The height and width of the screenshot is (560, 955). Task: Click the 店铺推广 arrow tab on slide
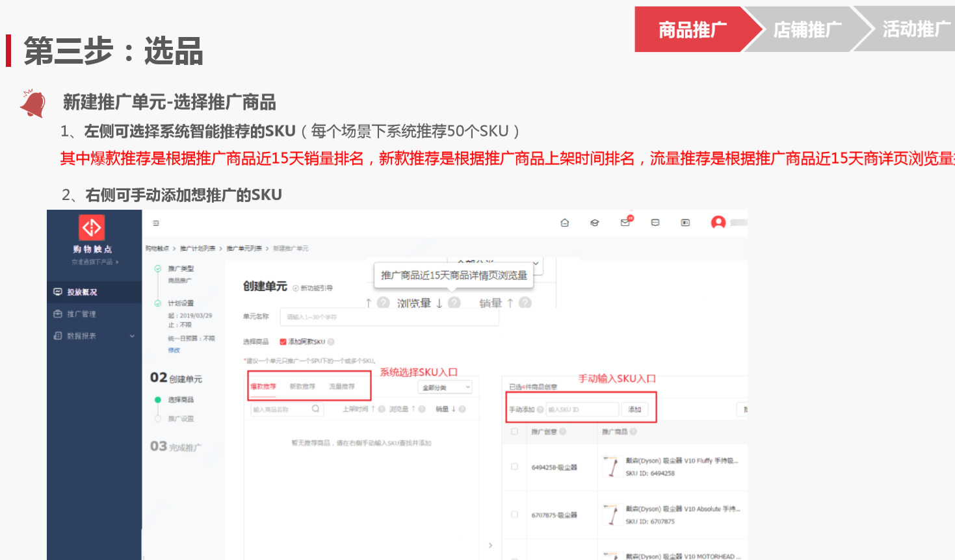point(807,29)
